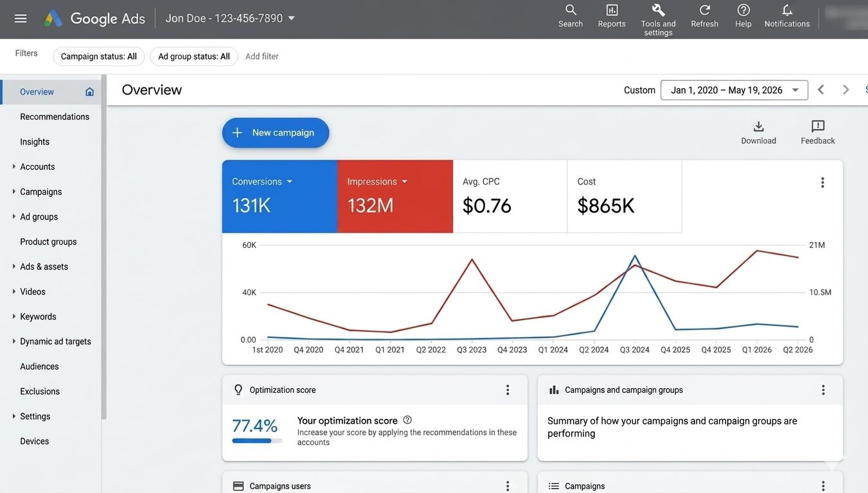Click the New campaign button
Viewport: 868px width, 493px height.
pyautogui.click(x=276, y=133)
